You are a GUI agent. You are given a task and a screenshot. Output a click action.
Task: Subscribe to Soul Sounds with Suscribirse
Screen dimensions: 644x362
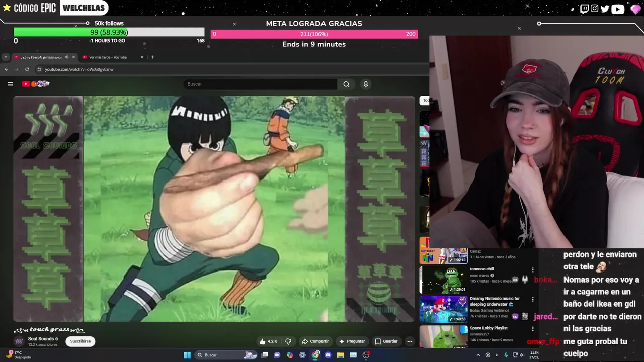80,341
